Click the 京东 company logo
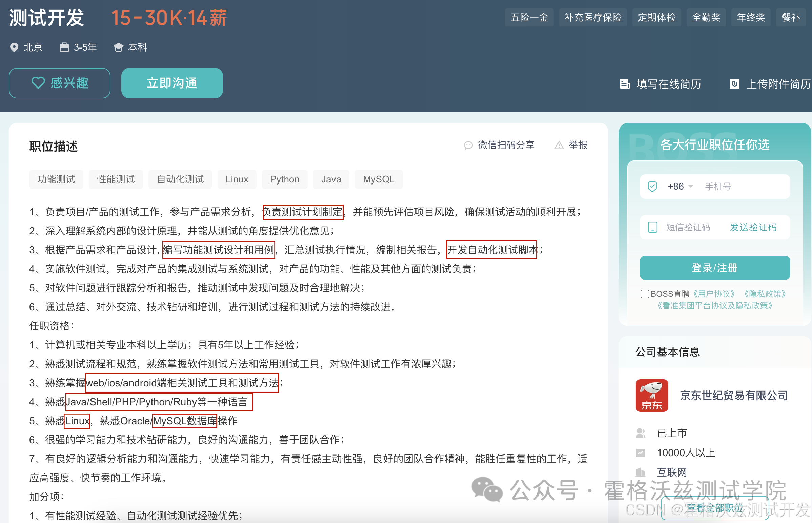 coord(651,395)
